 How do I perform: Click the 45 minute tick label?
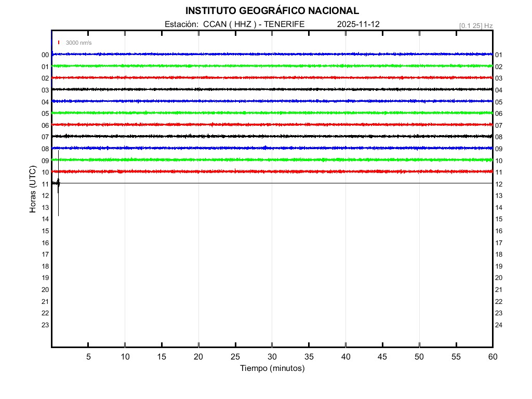(382, 356)
